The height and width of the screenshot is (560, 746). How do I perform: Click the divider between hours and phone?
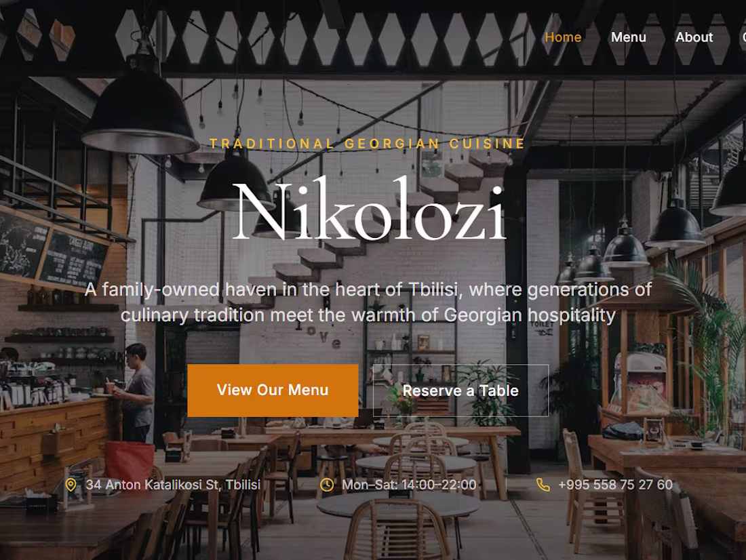[x=506, y=485]
